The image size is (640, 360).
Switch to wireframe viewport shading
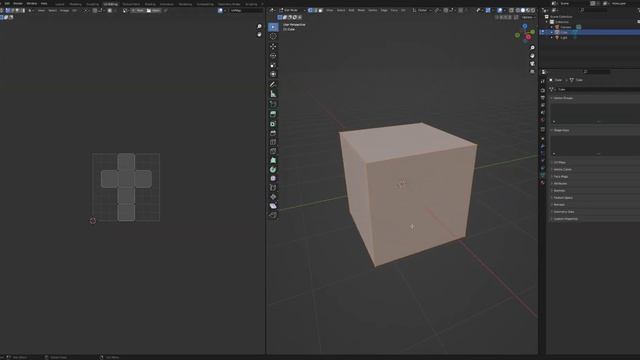tap(518, 10)
